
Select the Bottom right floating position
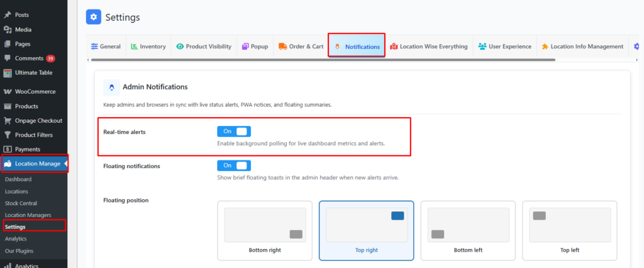pos(265,230)
